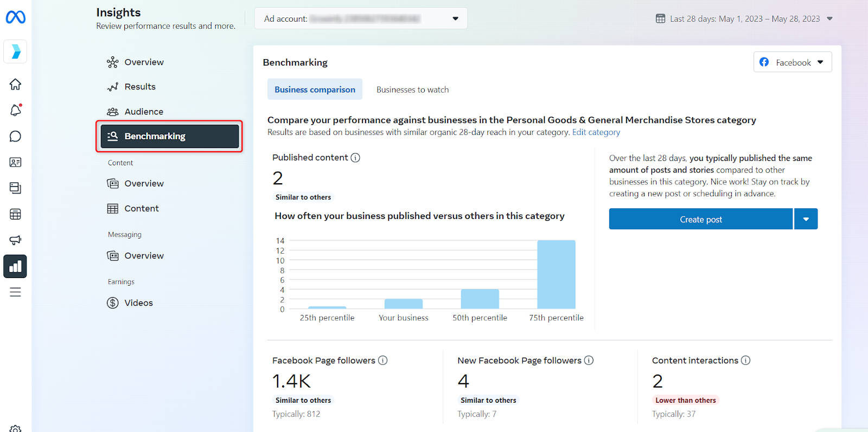Click the 75th percentile bar in chart
Screen dimensions: 868x432
(x=556, y=274)
